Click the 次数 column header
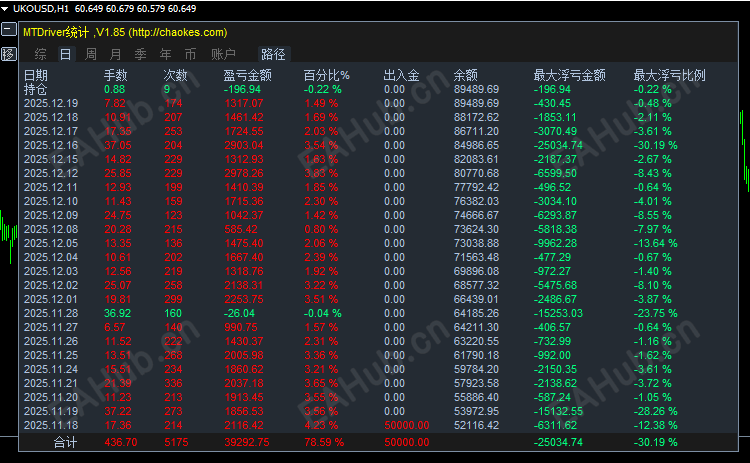This screenshot has height=463, width=750. 176,75
